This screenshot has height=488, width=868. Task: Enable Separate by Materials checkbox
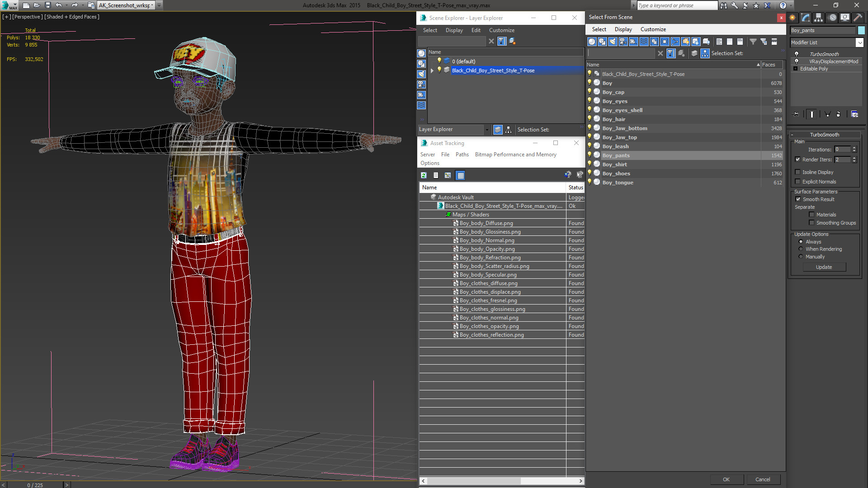[x=812, y=215]
